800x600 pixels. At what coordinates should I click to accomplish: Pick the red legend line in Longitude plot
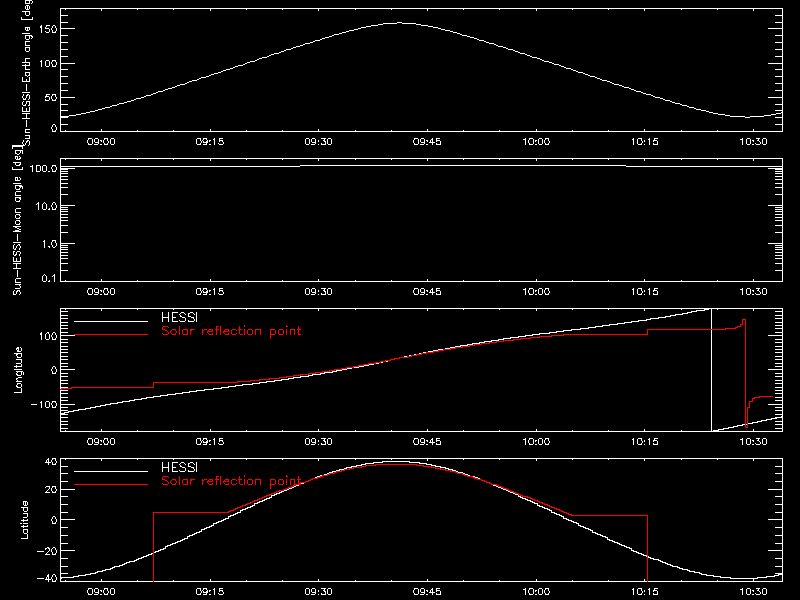click(x=111, y=335)
